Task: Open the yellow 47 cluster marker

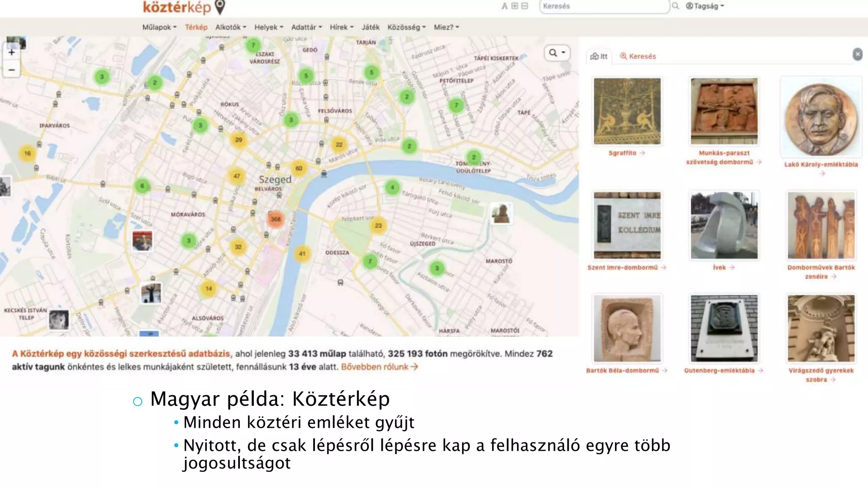Action: pyautogui.click(x=236, y=176)
